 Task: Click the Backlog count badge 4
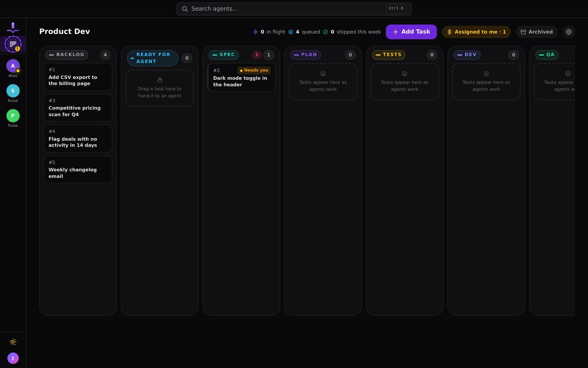pyautogui.click(x=105, y=55)
